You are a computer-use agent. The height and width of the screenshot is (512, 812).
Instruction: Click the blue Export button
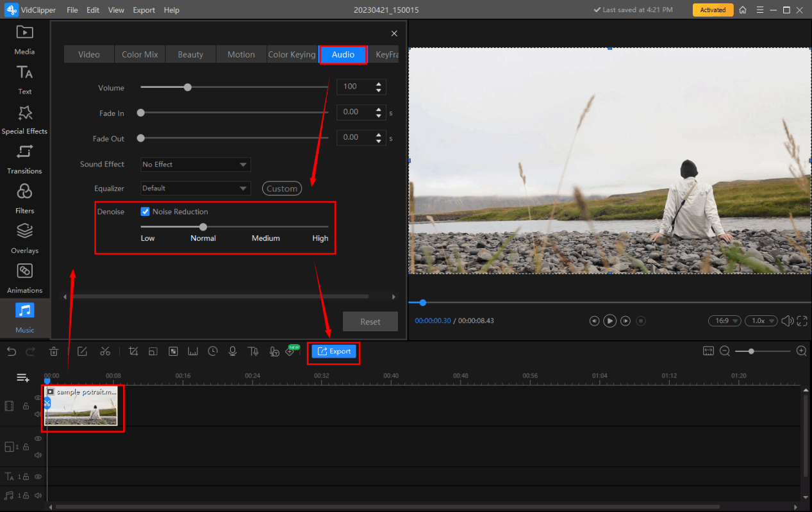pos(334,351)
